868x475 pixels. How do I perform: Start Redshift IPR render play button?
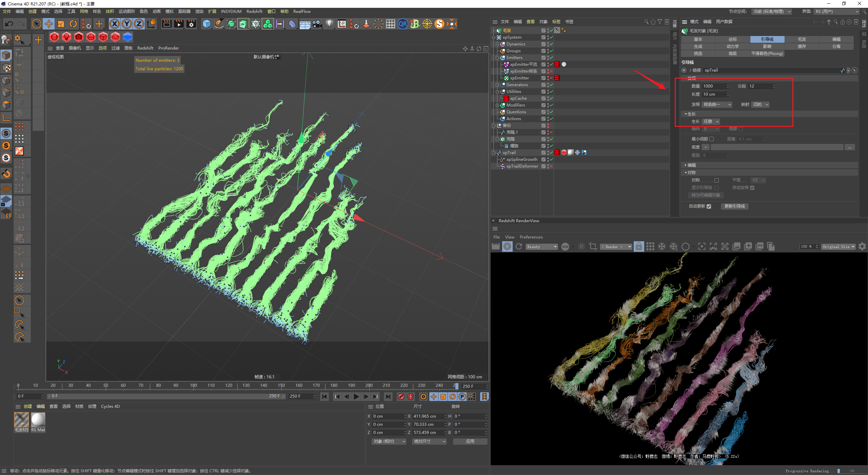[x=507, y=247]
